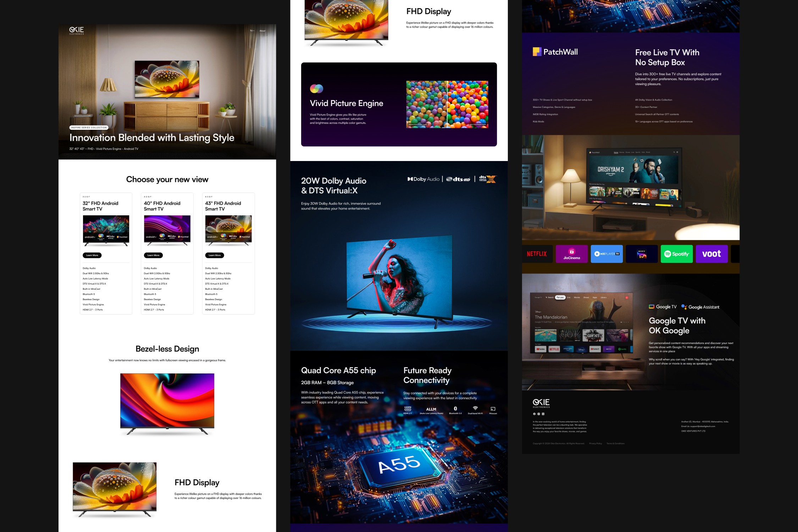Expand the TV dropdown in header
The image size is (798, 532).
click(x=252, y=31)
